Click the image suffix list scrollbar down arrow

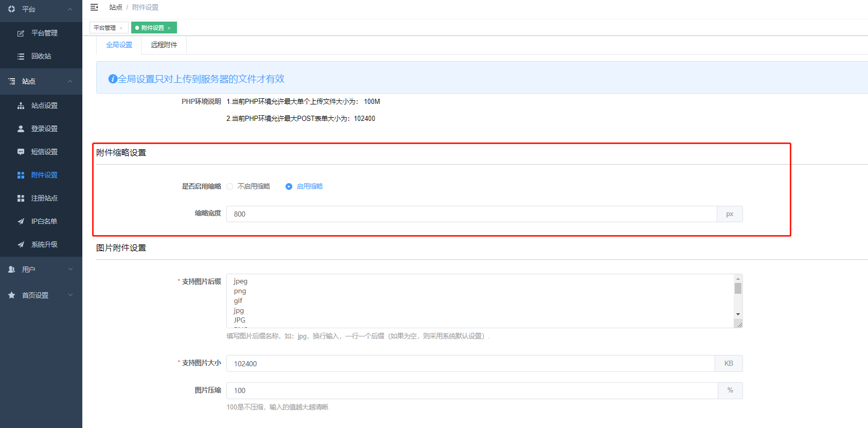738,314
